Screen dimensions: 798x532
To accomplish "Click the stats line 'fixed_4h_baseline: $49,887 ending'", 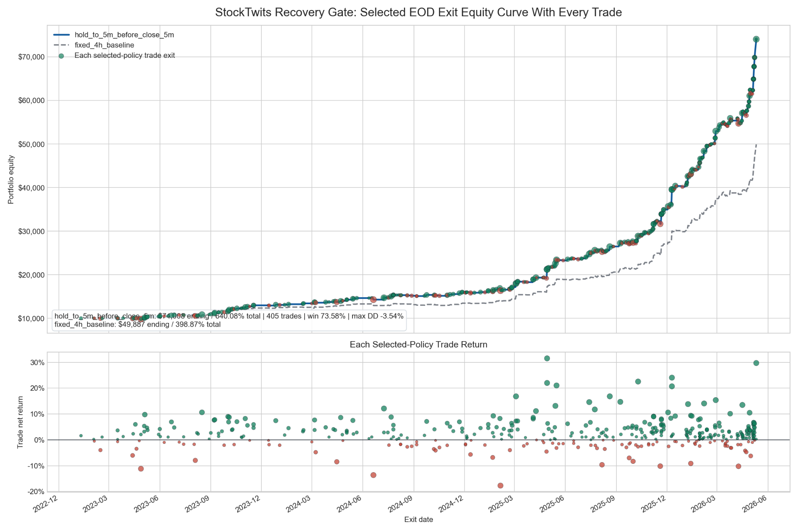I will 138,324.
